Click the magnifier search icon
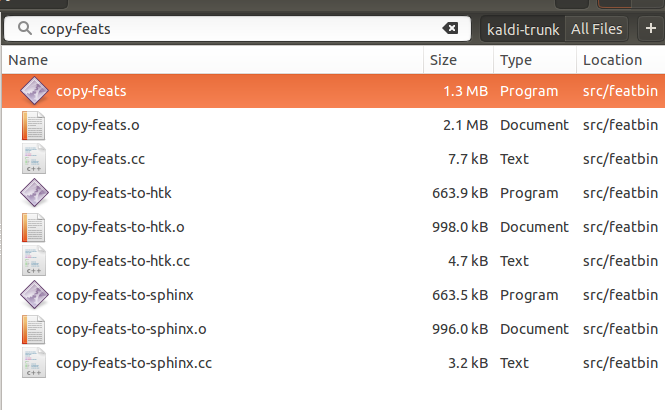 click(x=25, y=28)
